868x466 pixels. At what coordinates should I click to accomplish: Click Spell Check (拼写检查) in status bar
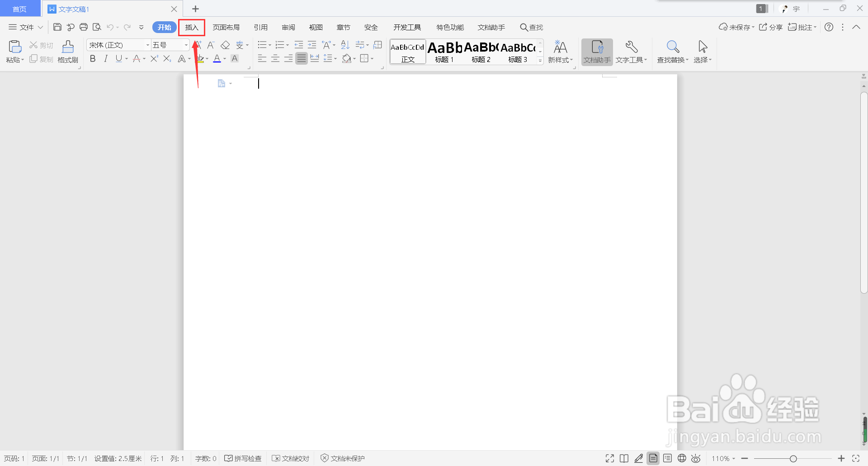tap(243, 458)
